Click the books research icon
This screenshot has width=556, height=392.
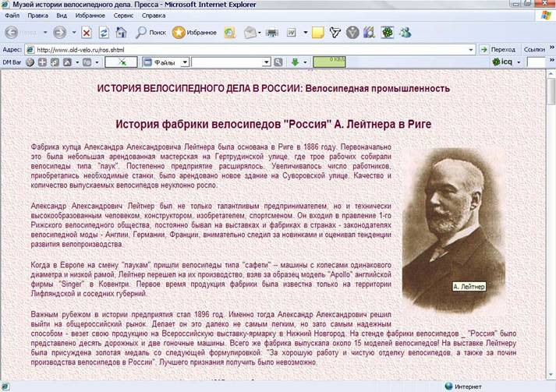point(369,33)
